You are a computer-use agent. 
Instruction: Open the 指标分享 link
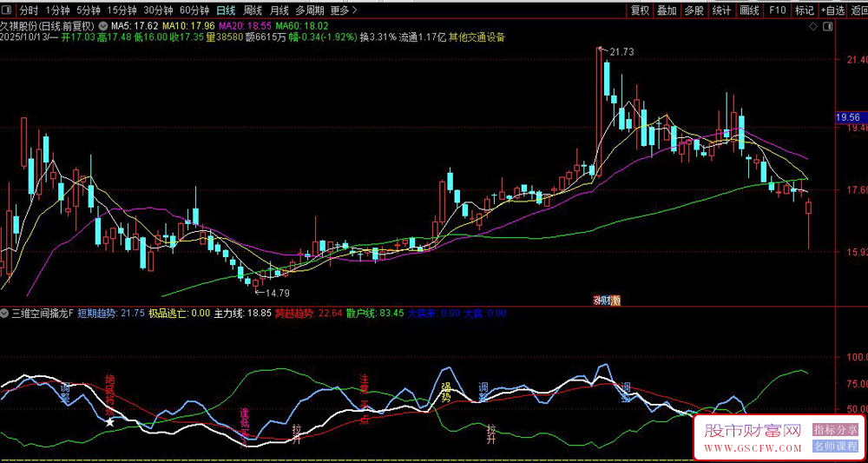tap(835, 429)
